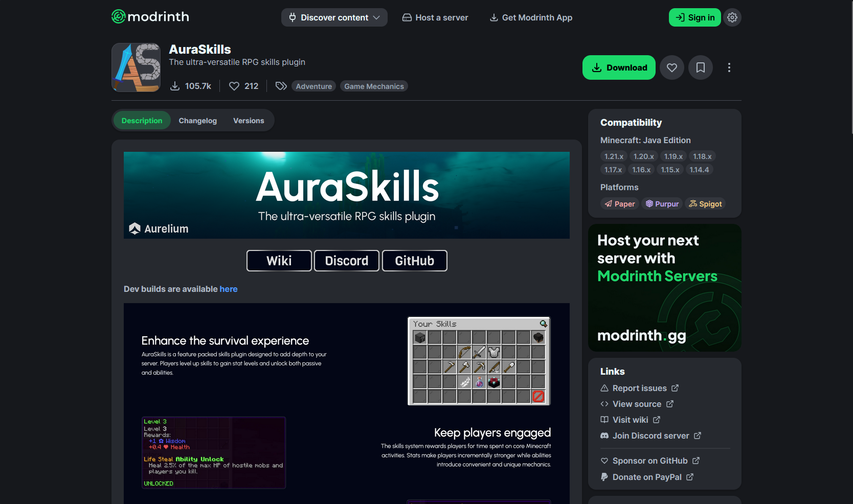Image resolution: width=853 pixels, height=504 pixels.
Task: Follow project with the heart icon
Action: 672,67
